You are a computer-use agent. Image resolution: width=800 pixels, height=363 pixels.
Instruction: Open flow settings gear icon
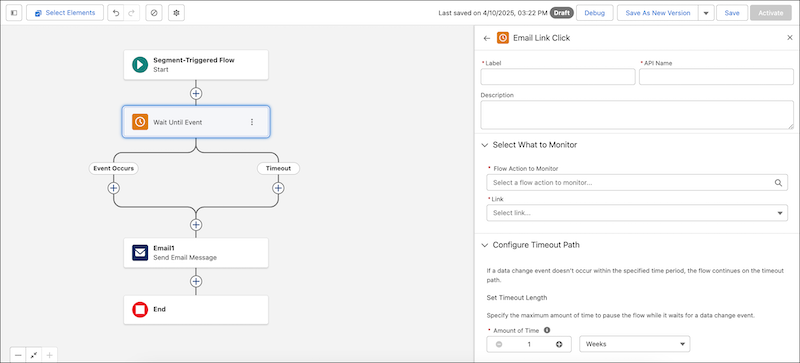[x=177, y=13]
